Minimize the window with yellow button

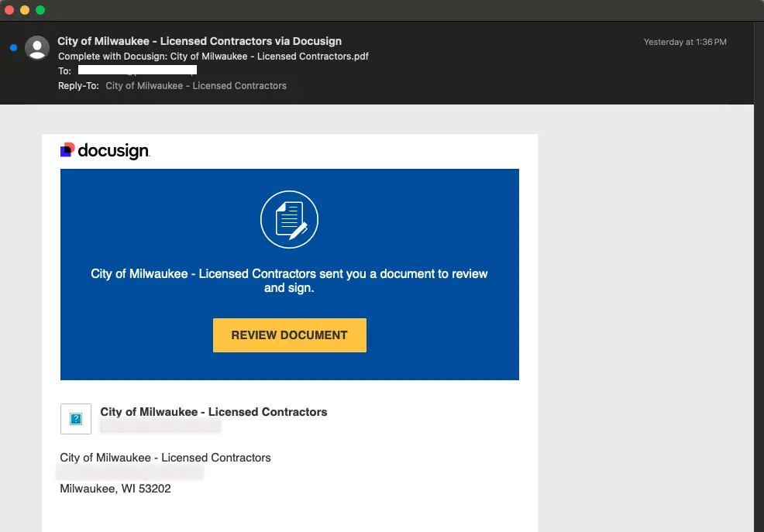pos(25,10)
